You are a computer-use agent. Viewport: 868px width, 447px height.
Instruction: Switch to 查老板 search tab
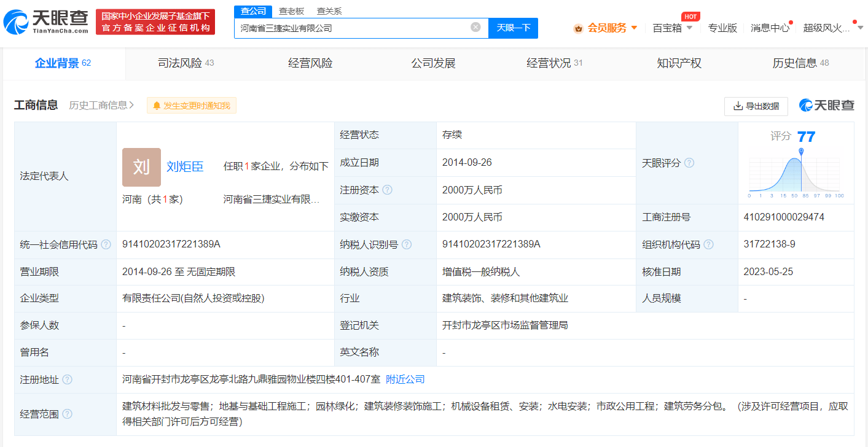(291, 11)
